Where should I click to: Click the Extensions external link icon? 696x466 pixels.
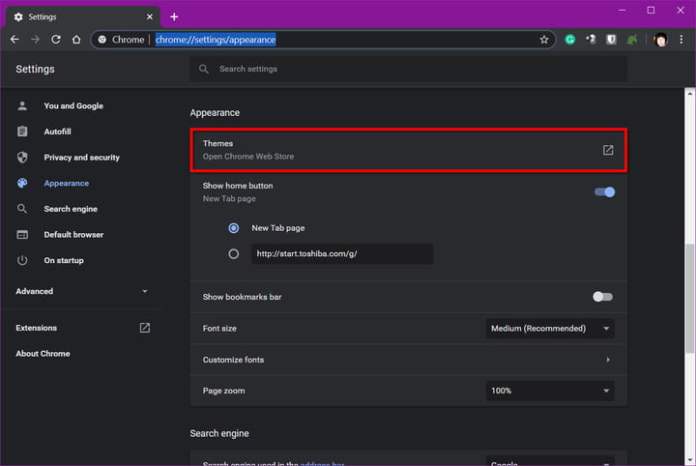click(x=145, y=328)
